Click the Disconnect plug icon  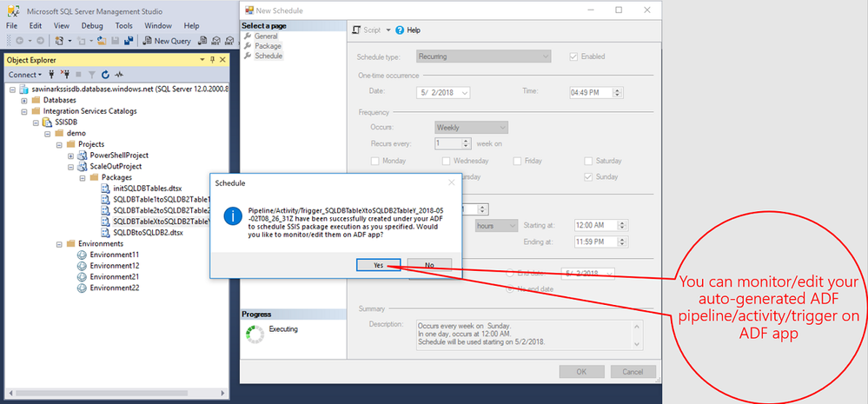point(65,74)
